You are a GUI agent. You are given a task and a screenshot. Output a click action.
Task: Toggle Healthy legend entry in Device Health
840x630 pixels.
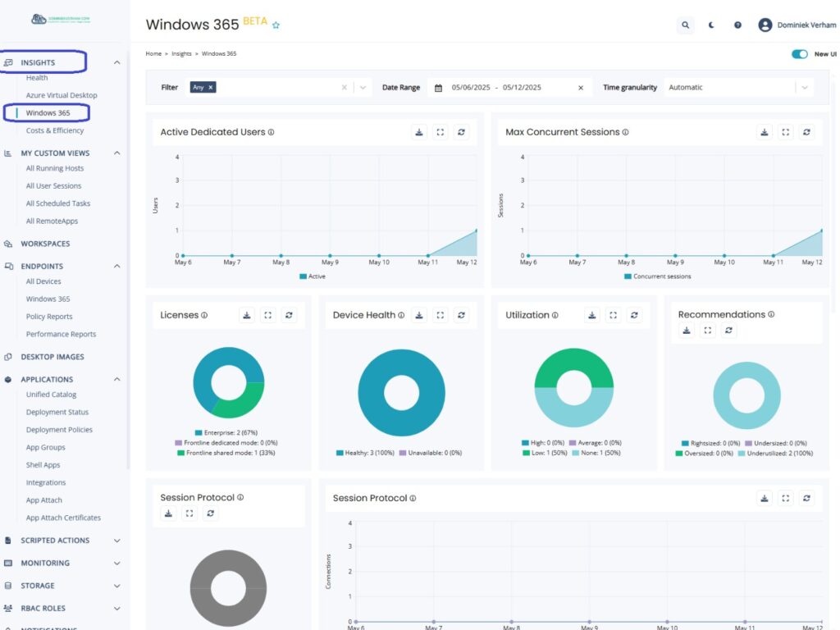pos(365,453)
